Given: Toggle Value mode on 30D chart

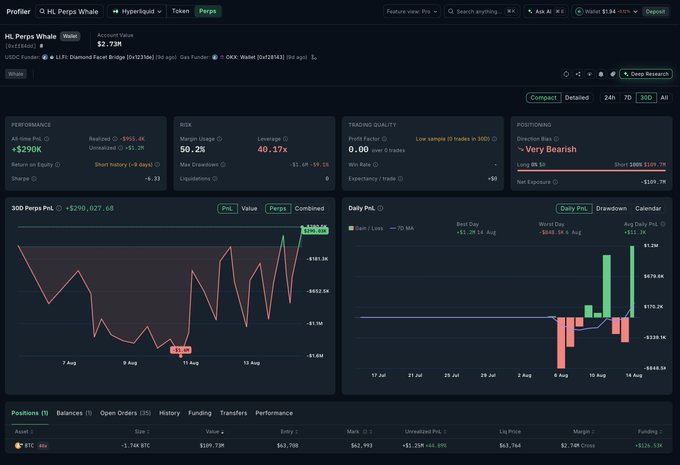Looking at the screenshot, I should 249,209.
